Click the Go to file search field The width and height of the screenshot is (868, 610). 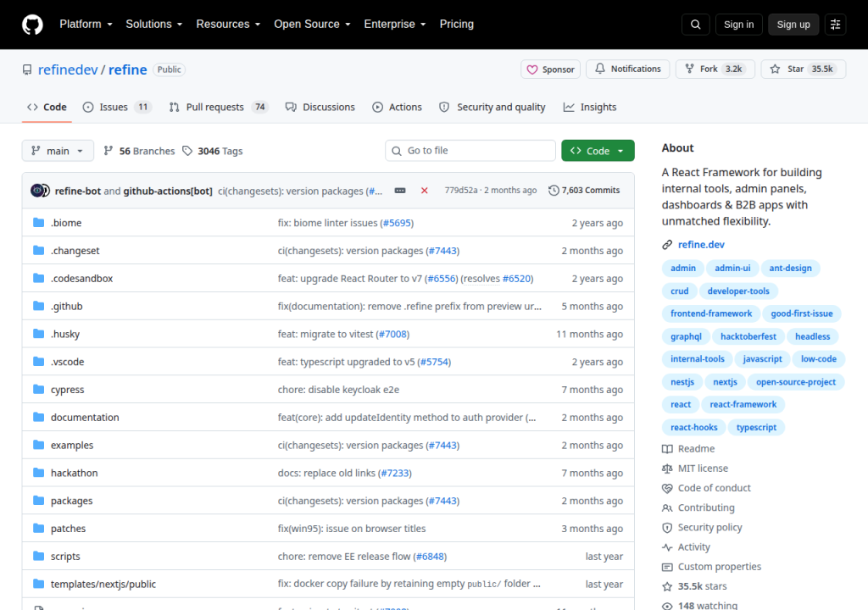click(x=470, y=151)
